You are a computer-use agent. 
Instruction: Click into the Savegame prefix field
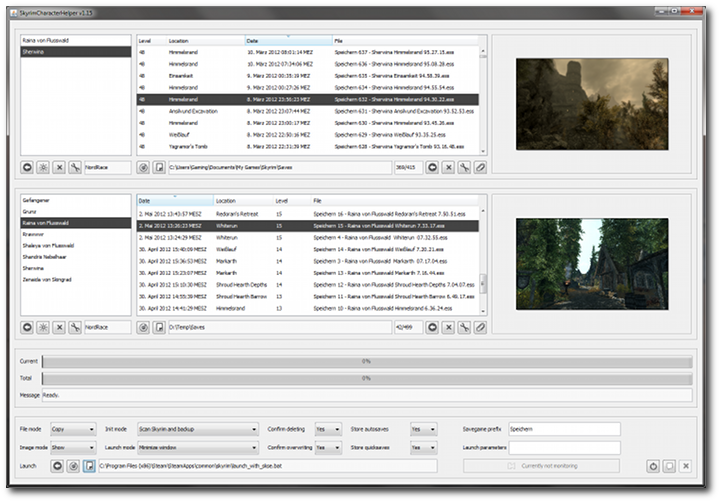[x=563, y=429]
